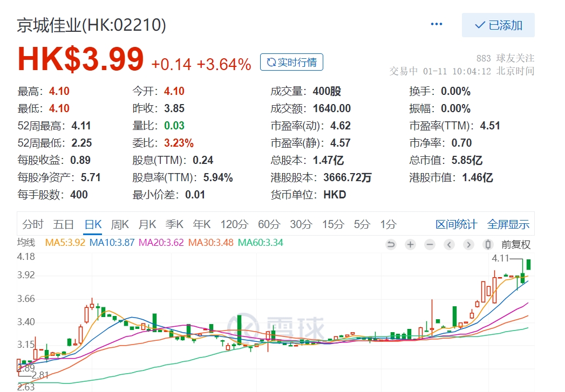Click the HK$3.99 current price
565x392 pixels.
(81, 59)
